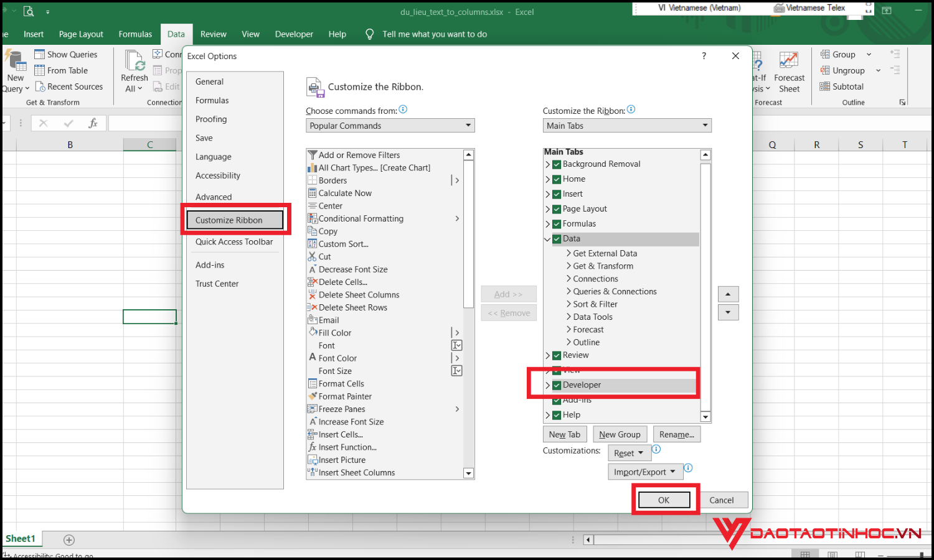
Task: Select the Freeze Panes command icon
Action: click(313, 409)
